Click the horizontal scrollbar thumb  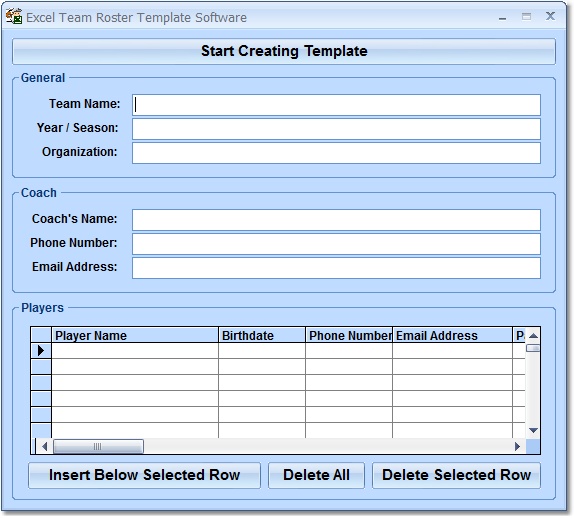98,447
